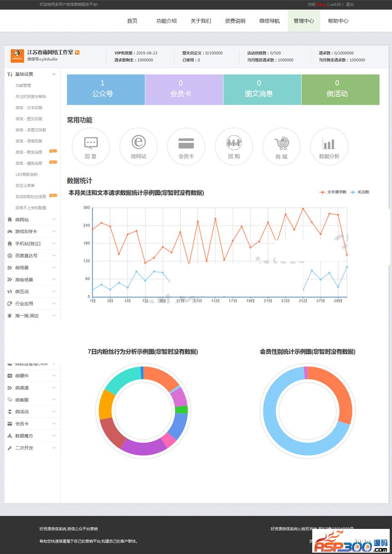392x554 pixels.
Task: Click the house icon for 手机站[独立]
Action: coord(10,243)
